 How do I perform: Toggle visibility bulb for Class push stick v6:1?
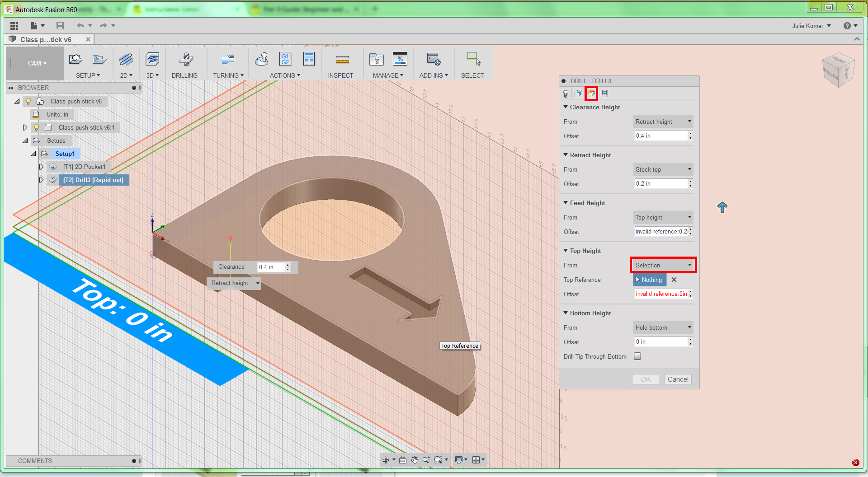click(37, 127)
